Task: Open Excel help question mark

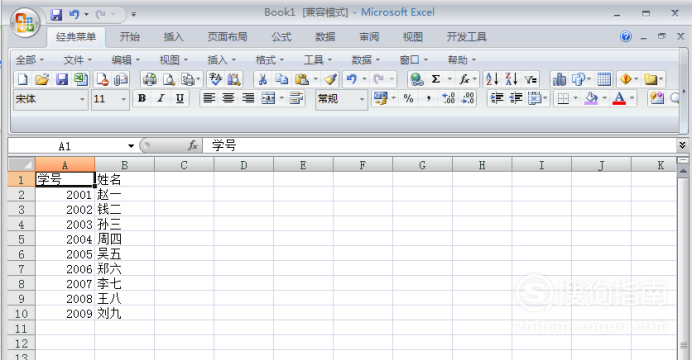Action: click(x=626, y=37)
